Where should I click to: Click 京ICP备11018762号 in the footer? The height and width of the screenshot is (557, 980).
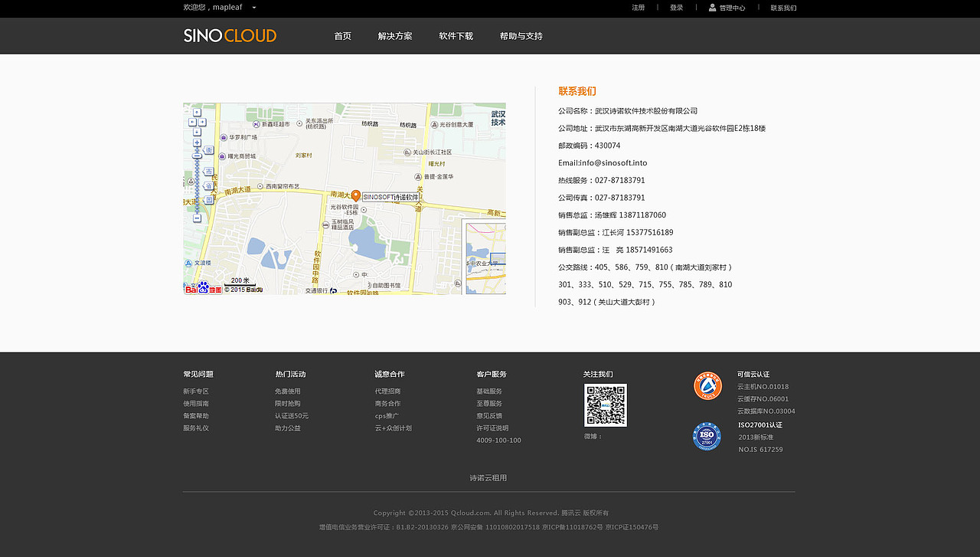point(573,527)
